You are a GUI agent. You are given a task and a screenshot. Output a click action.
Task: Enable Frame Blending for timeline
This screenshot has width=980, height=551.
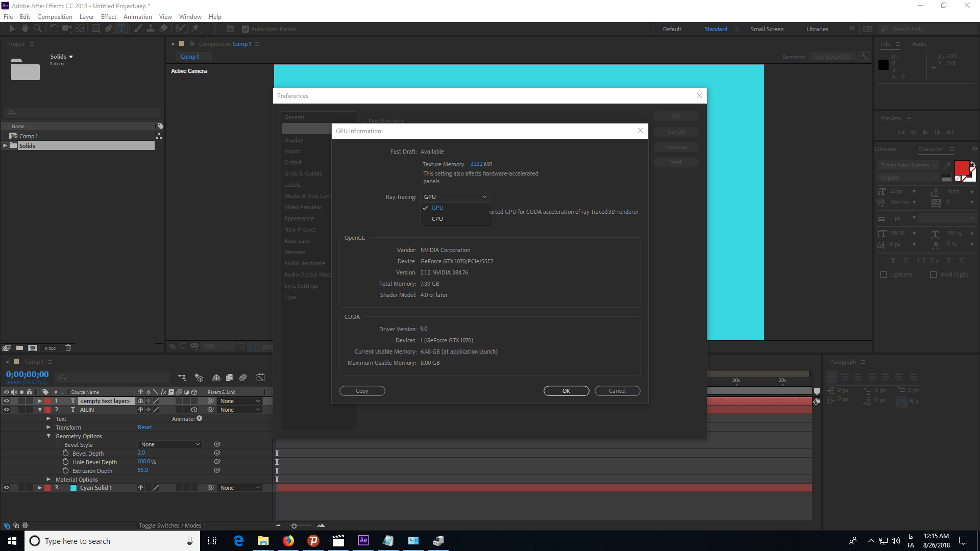(x=230, y=378)
